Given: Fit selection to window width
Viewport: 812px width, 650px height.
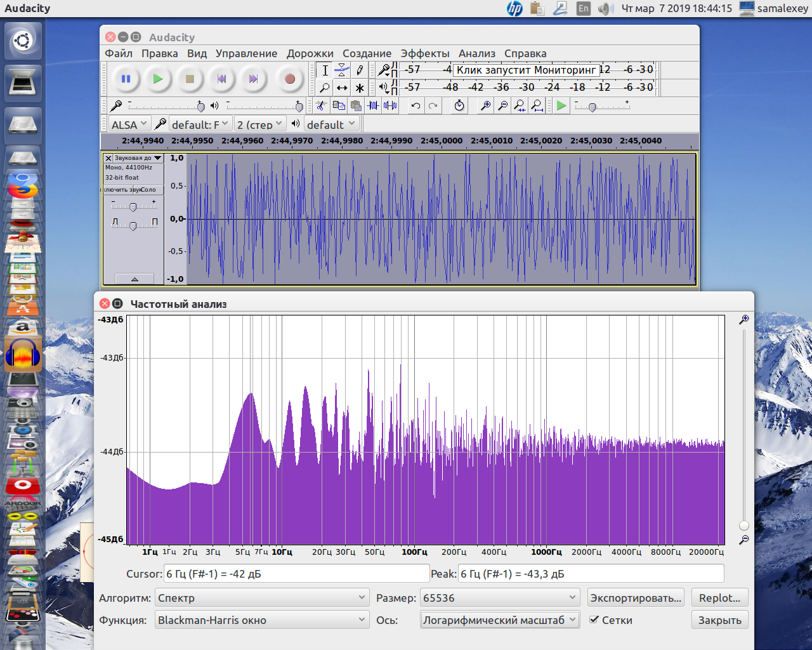Looking at the screenshot, I should coord(520,106).
